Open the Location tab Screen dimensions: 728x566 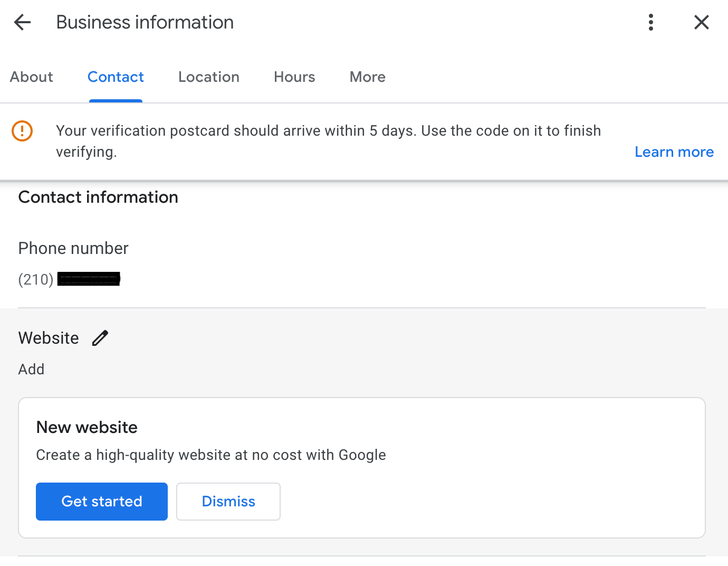click(209, 77)
